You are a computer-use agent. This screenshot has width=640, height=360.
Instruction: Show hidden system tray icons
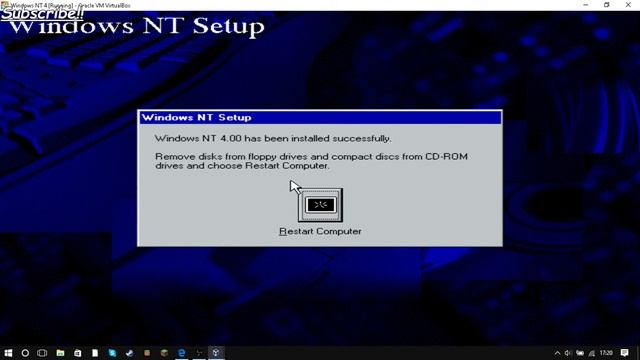coord(557,353)
